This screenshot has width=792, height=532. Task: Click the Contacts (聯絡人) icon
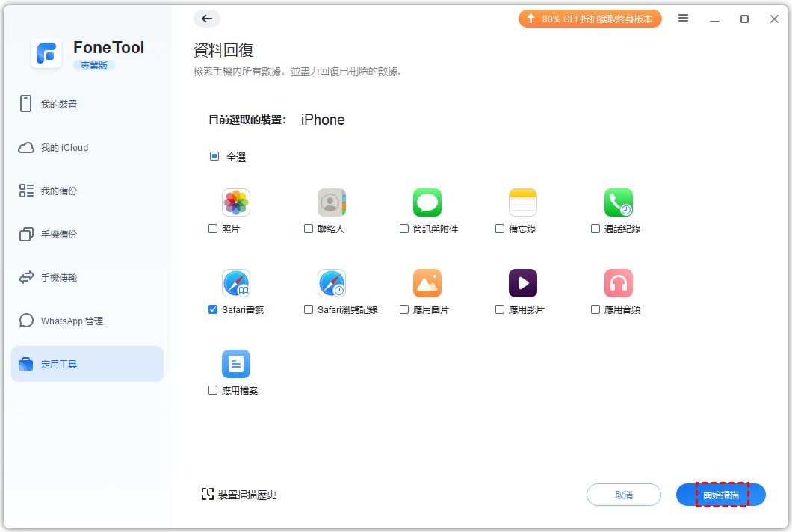(x=331, y=202)
